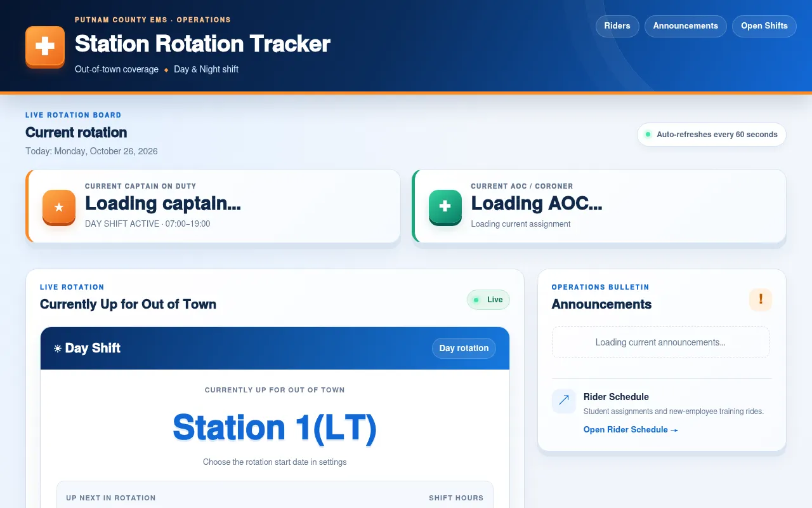Viewport: 812px width, 508px height.
Task: Click the green cross AOC icon
Action: [x=445, y=206]
